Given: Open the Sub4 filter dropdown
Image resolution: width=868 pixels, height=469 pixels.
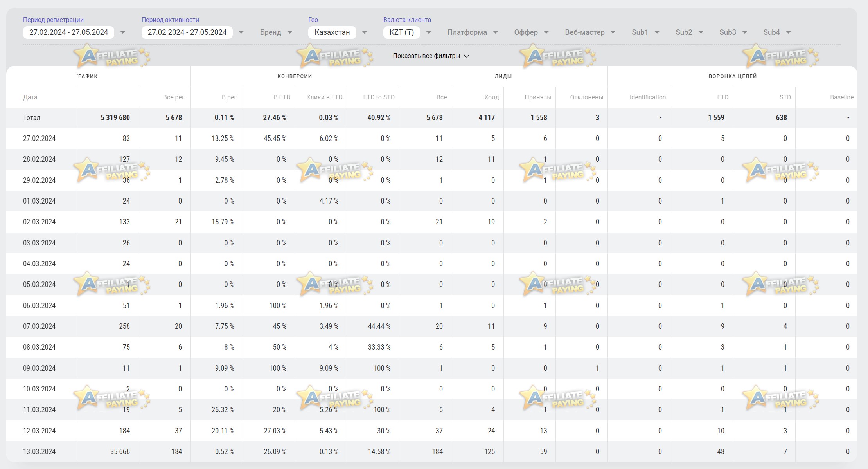Looking at the screenshot, I should pos(777,32).
